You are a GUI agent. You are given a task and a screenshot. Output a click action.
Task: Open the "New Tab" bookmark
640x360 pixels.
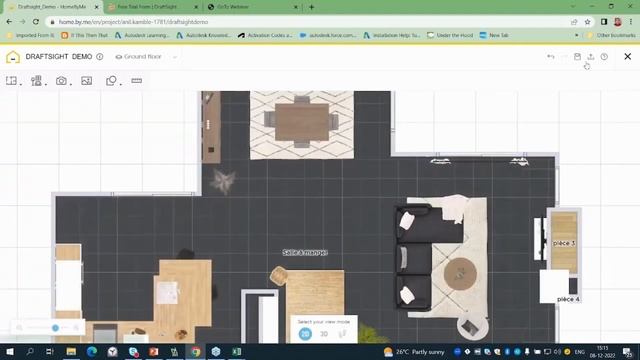click(x=494, y=36)
